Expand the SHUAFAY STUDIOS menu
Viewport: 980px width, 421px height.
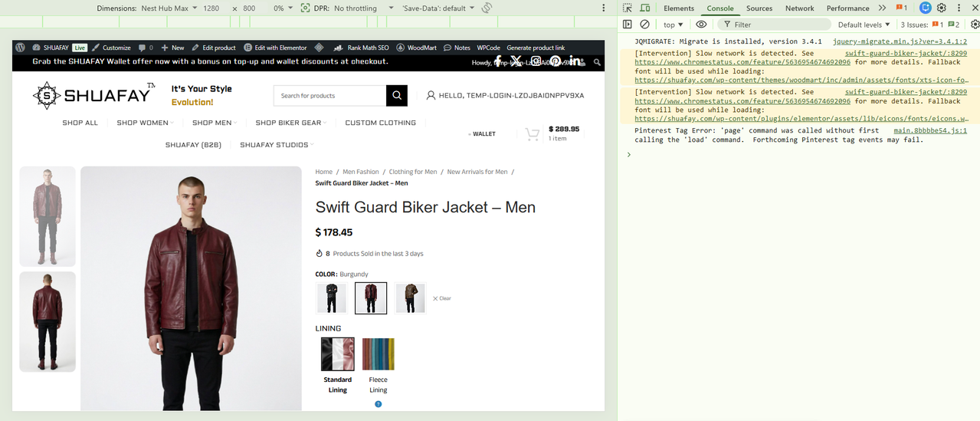[277, 145]
